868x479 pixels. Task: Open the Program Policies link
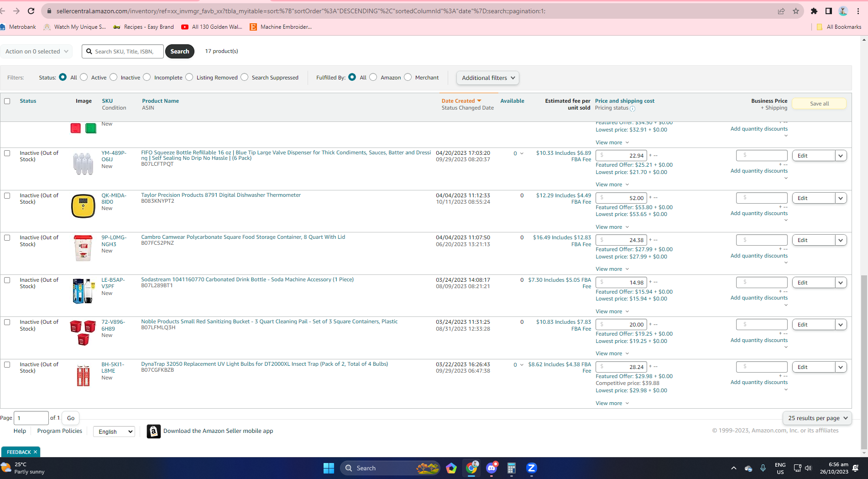pos(60,431)
